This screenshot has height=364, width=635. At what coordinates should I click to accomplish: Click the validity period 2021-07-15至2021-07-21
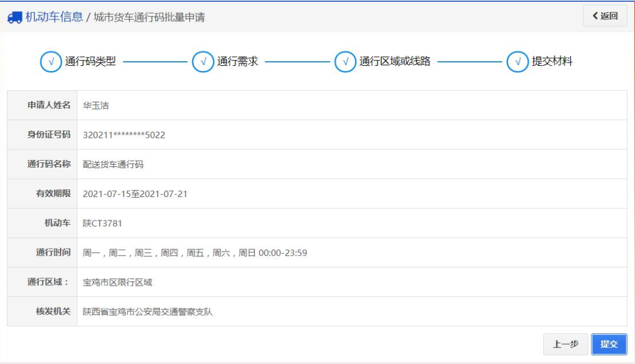(x=135, y=193)
